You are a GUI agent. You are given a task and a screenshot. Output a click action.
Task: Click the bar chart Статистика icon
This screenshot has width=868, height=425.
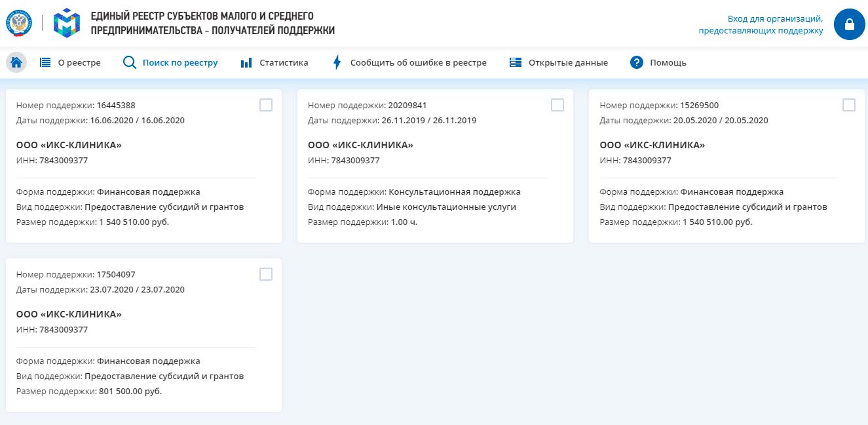tap(246, 63)
